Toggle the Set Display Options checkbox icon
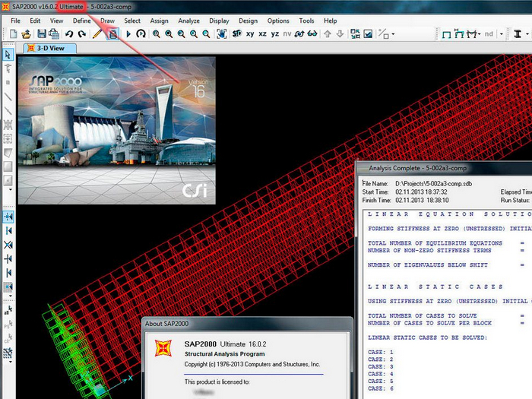Viewport: 532px width, 399px height. [368, 34]
